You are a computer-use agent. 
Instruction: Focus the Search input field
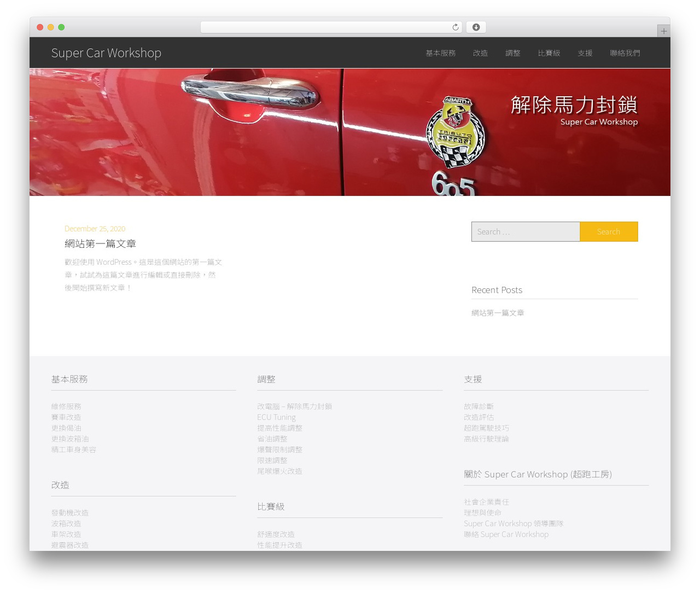pyautogui.click(x=526, y=231)
